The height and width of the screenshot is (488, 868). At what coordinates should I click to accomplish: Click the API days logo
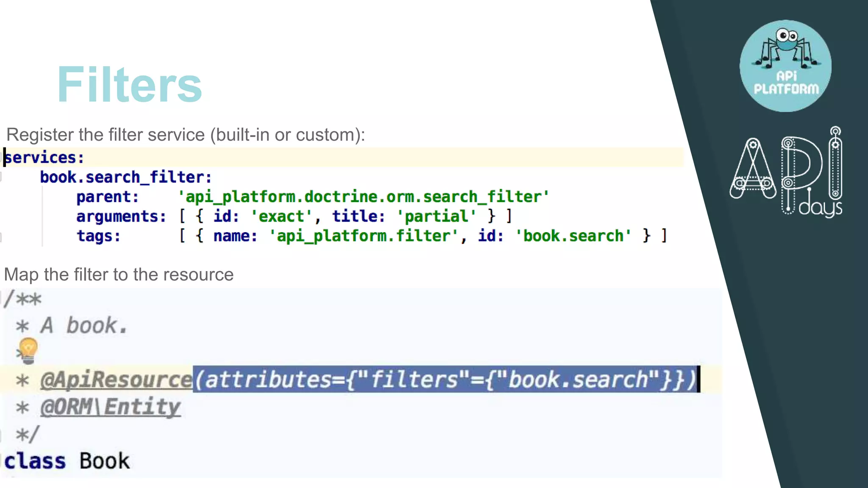point(786,172)
